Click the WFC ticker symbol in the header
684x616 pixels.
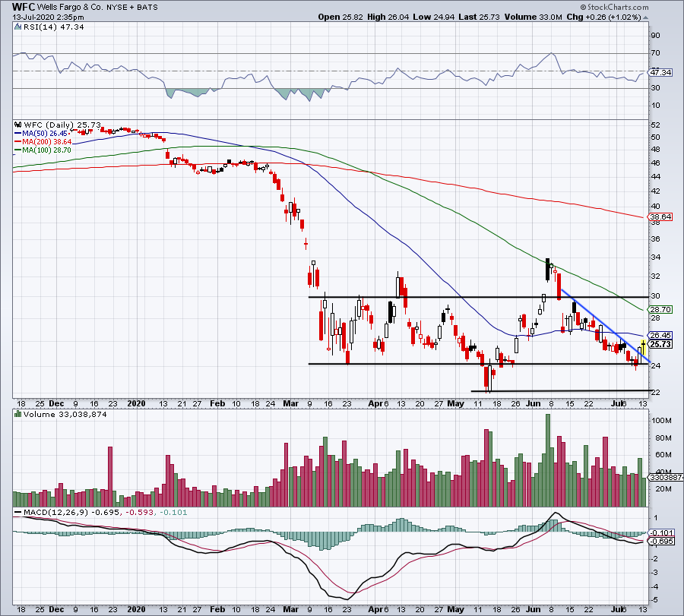click(x=24, y=7)
